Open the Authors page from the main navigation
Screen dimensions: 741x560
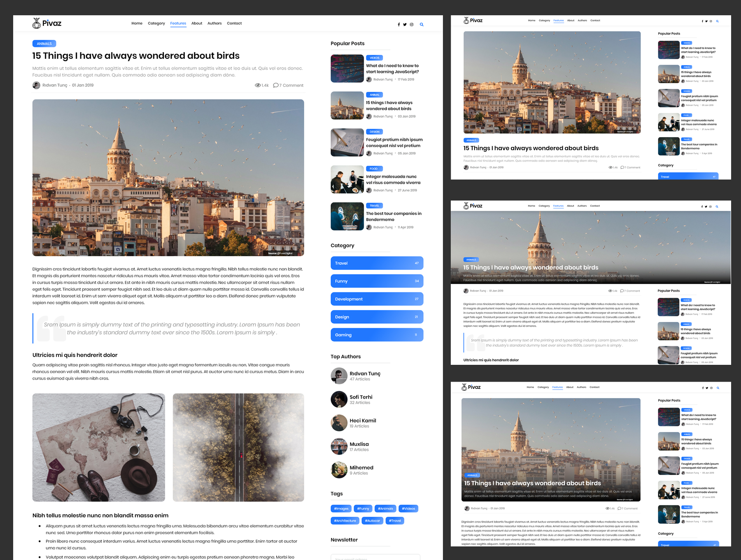(x=214, y=23)
